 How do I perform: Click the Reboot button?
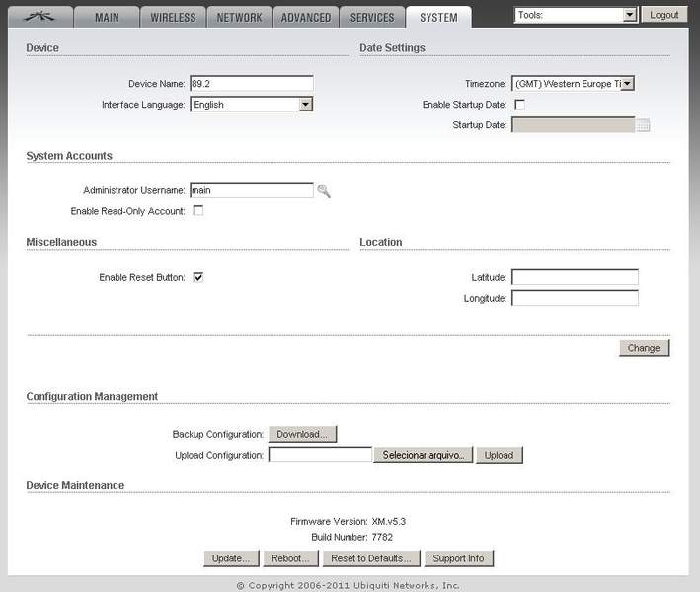(290, 558)
